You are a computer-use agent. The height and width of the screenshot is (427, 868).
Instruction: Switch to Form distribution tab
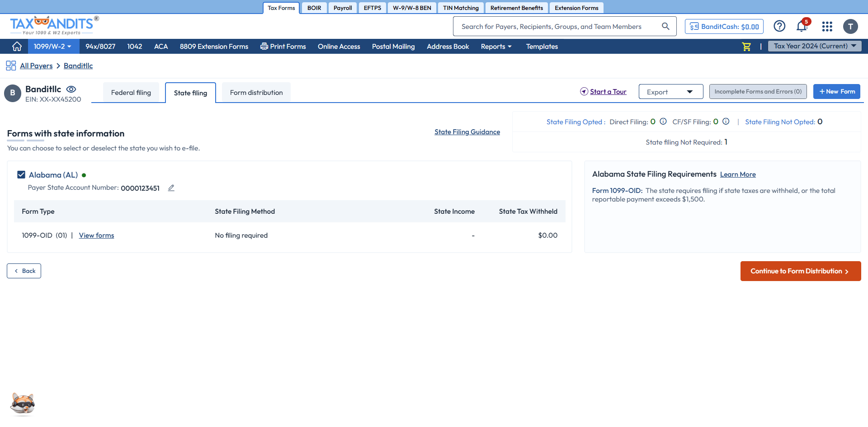(256, 93)
